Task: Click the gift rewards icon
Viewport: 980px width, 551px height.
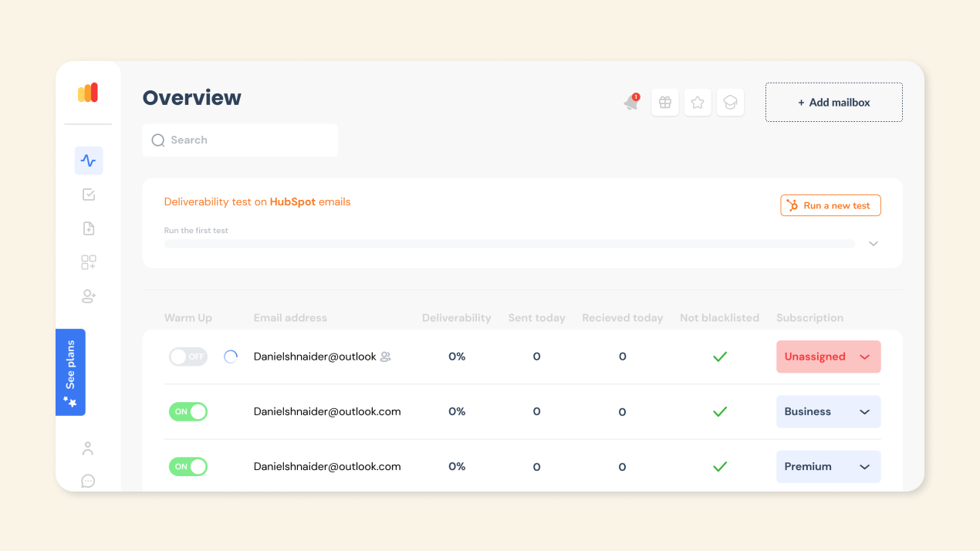Action: [665, 102]
